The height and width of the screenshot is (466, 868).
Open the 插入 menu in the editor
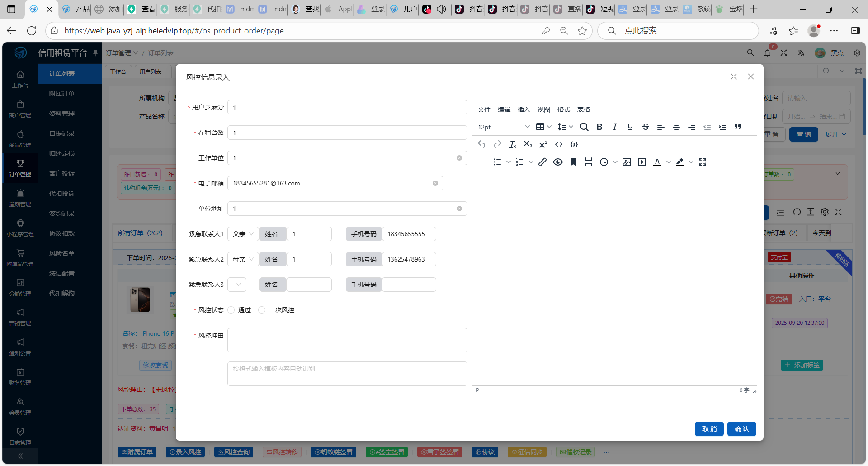[x=524, y=109]
